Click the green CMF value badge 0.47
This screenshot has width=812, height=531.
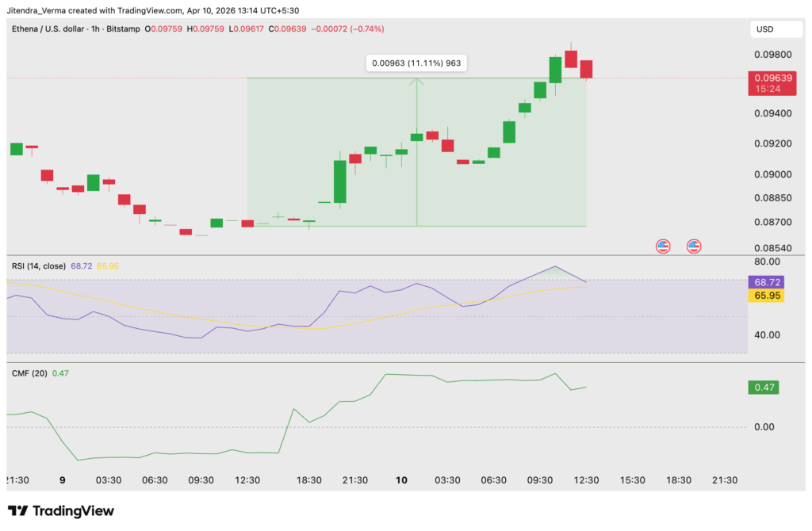[x=763, y=388]
